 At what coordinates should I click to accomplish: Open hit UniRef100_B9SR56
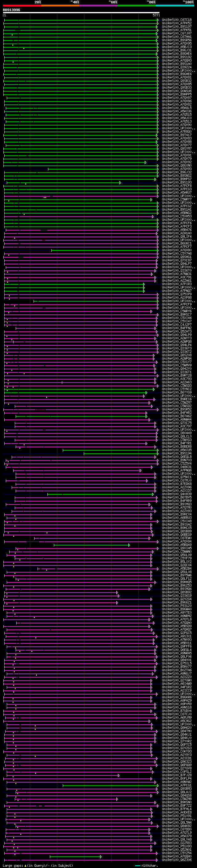[x=177, y=40]
